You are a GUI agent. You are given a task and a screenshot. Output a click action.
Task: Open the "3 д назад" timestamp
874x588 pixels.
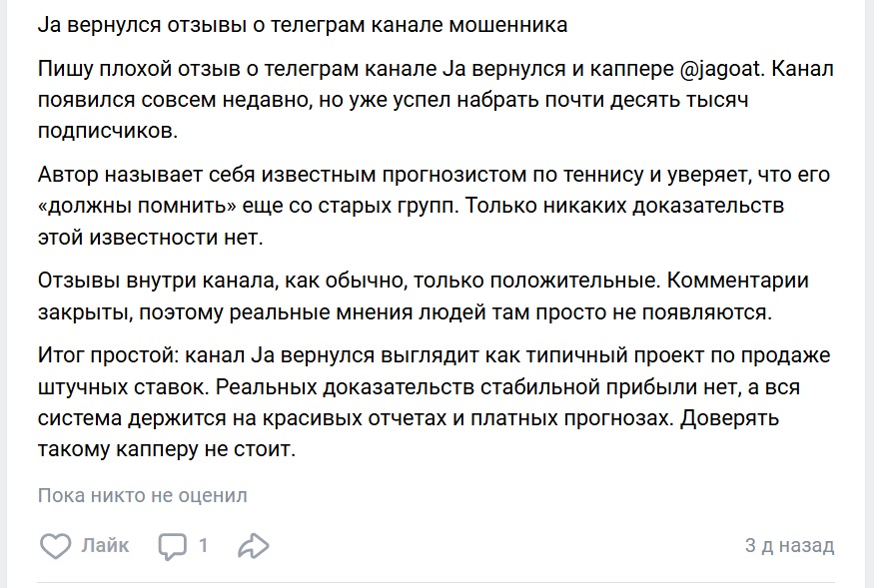coord(789,546)
